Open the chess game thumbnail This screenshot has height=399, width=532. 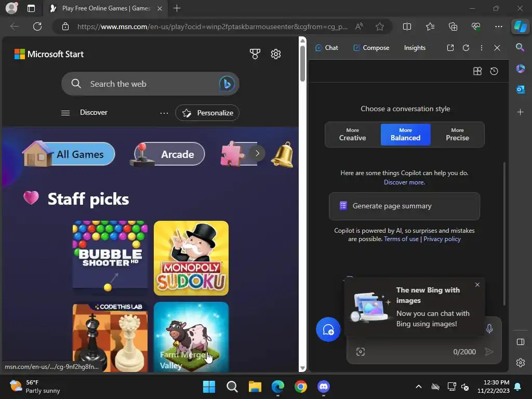tap(110, 337)
